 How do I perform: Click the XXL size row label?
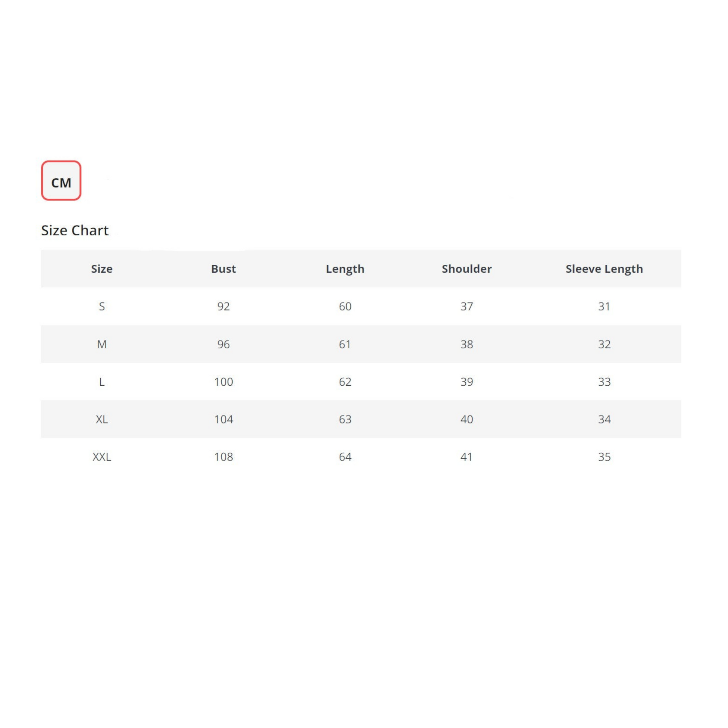102,457
